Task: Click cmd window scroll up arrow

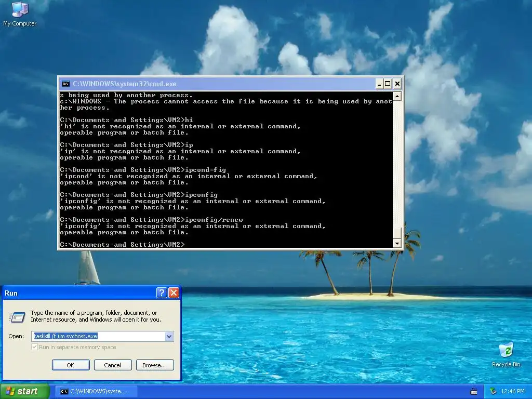Action: pos(397,96)
